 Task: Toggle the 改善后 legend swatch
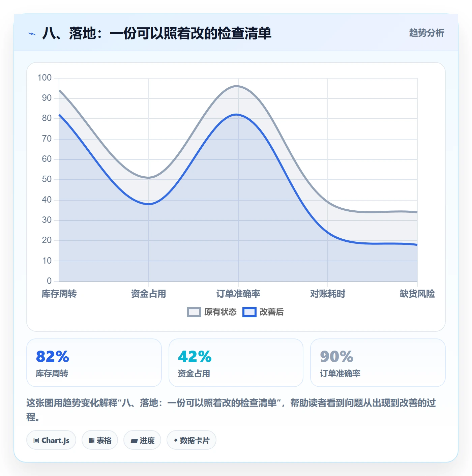pos(249,312)
